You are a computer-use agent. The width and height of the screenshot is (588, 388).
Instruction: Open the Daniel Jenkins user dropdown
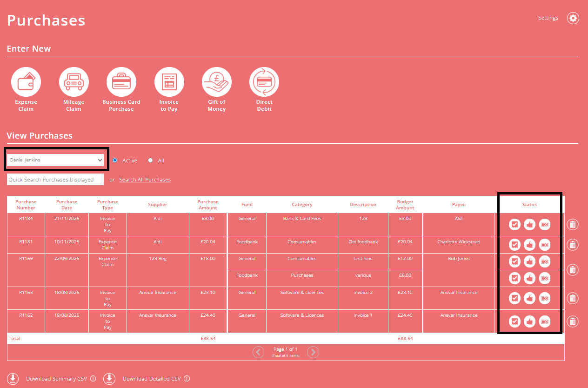pyautogui.click(x=55, y=160)
